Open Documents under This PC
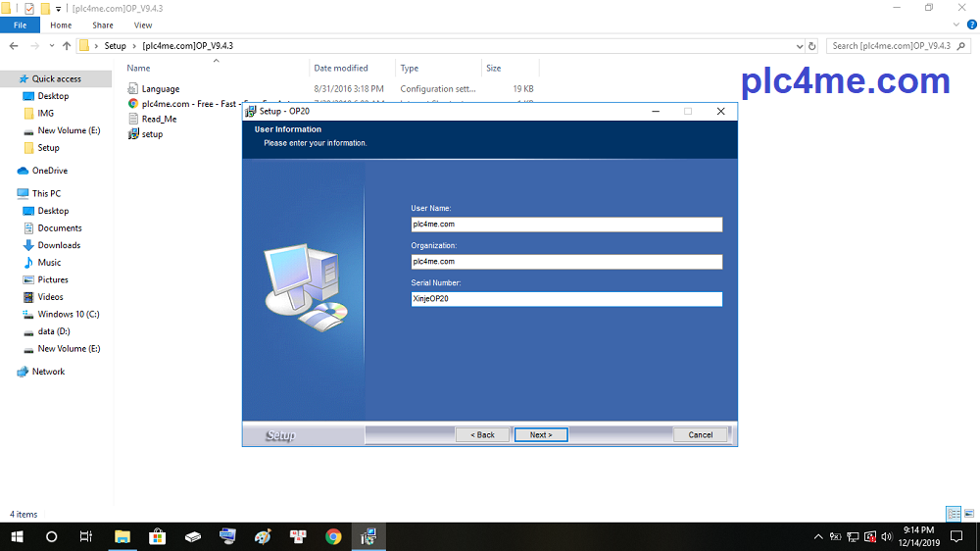This screenshot has width=980, height=551. [x=60, y=228]
